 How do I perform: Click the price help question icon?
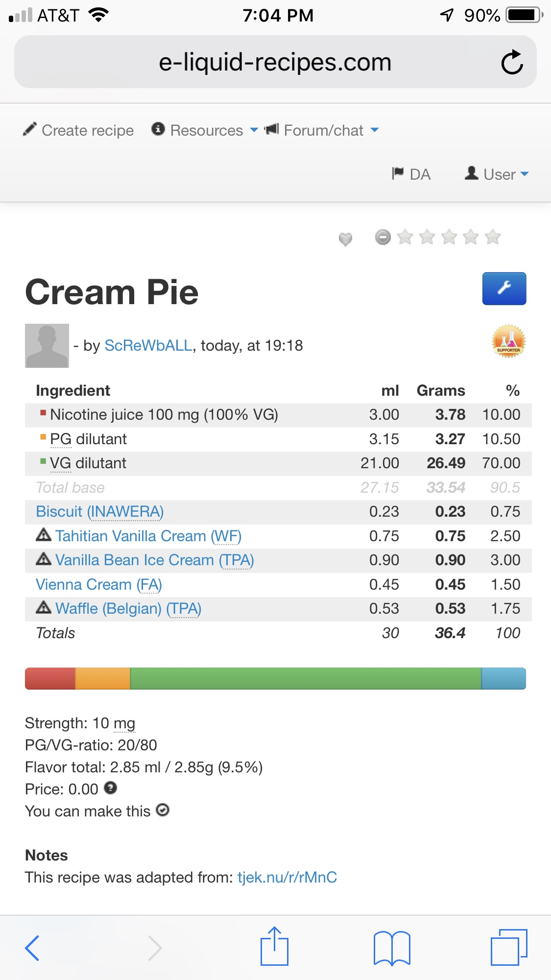point(111,788)
